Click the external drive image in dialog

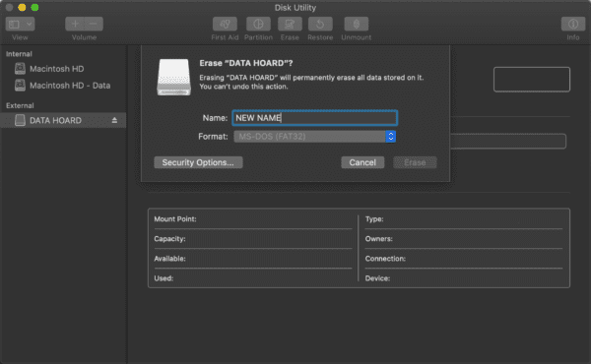pyautogui.click(x=173, y=77)
